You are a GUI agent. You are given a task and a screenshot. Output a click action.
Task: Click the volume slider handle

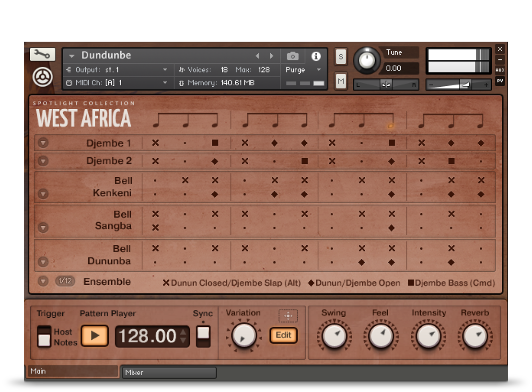tap(465, 84)
